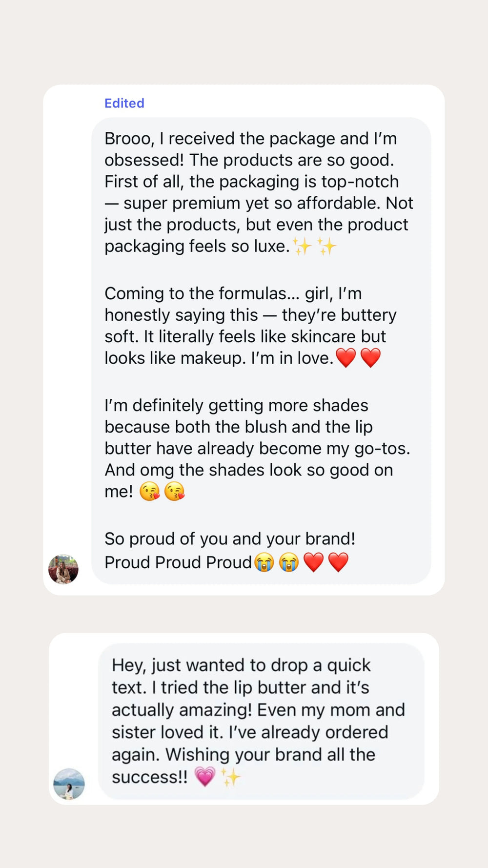Click the first kissing face emoji after "me!"
Screen dimensions: 488x868
click(x=149, y=491)
